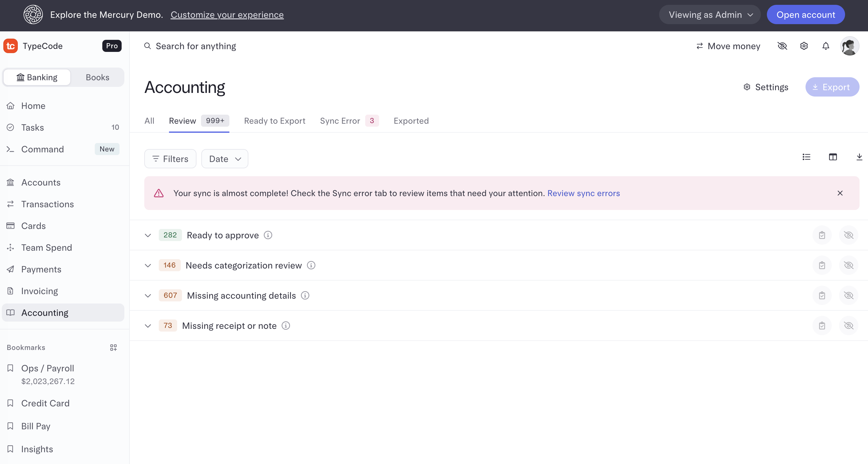Click the Export button
The image size is (868, 464).
832,87
